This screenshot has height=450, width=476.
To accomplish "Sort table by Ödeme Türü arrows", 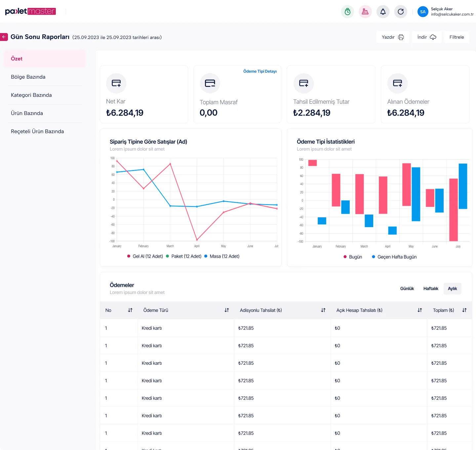I will (x=227, y=310).
